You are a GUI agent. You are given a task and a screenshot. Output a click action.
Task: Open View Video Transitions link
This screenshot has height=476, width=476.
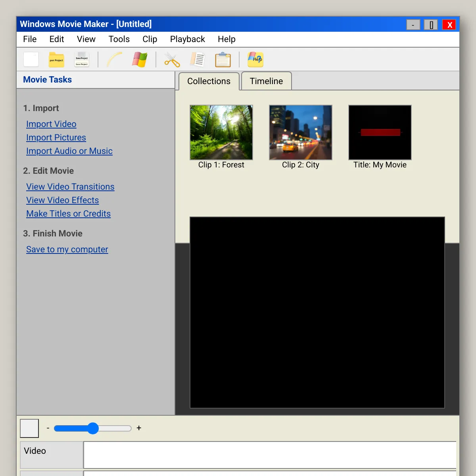pos(70,187)
